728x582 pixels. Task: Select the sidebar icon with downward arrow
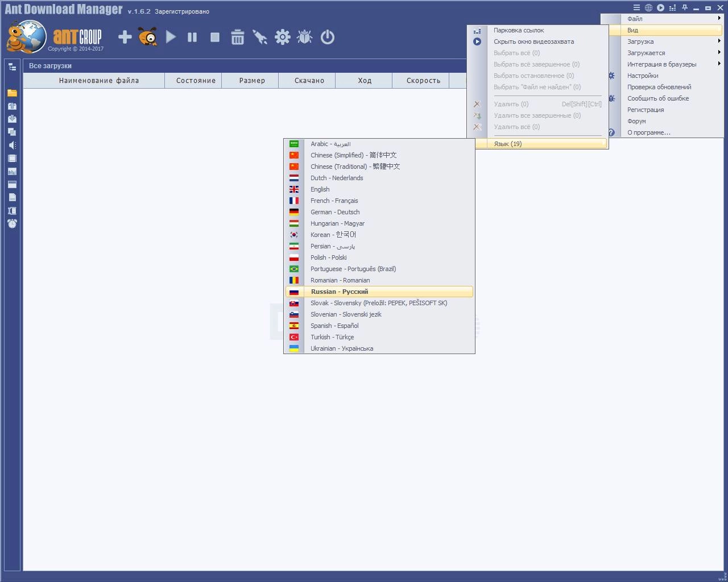(12, 119)
